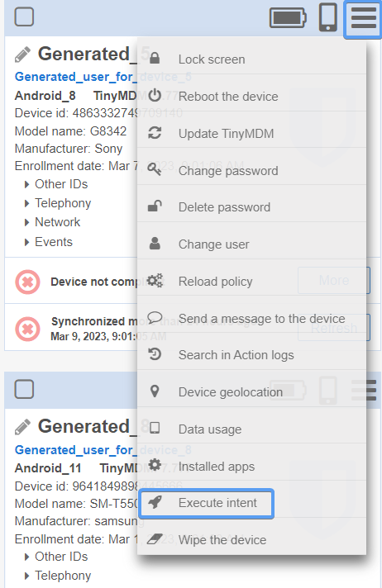Click the gear icon beside Installed apps
382x588 pixels.
tap(155, 465)
